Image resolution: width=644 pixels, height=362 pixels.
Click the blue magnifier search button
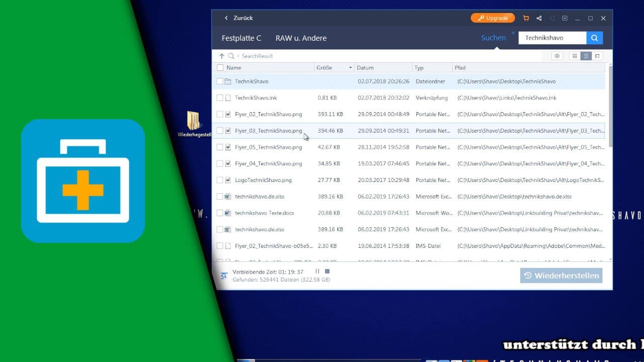[595, 38]
